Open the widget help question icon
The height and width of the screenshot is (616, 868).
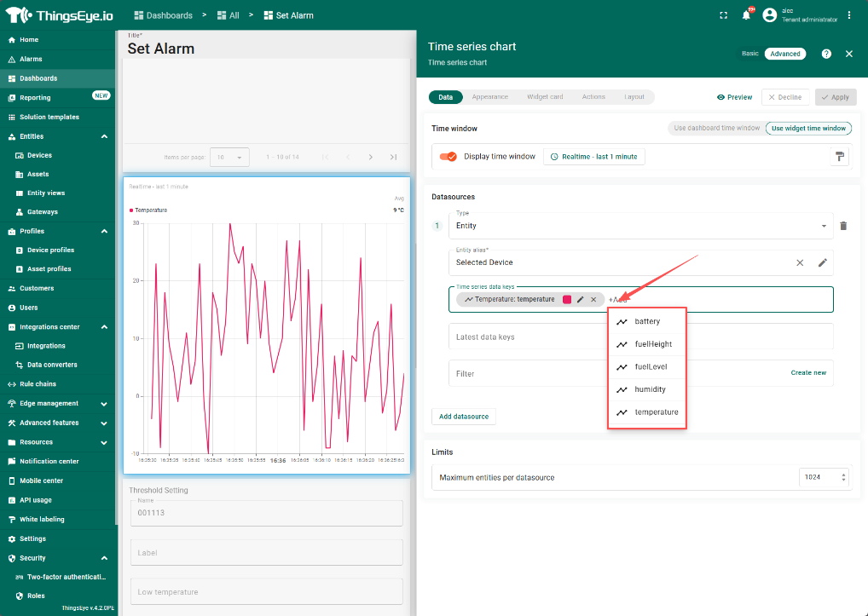(826, 54)
